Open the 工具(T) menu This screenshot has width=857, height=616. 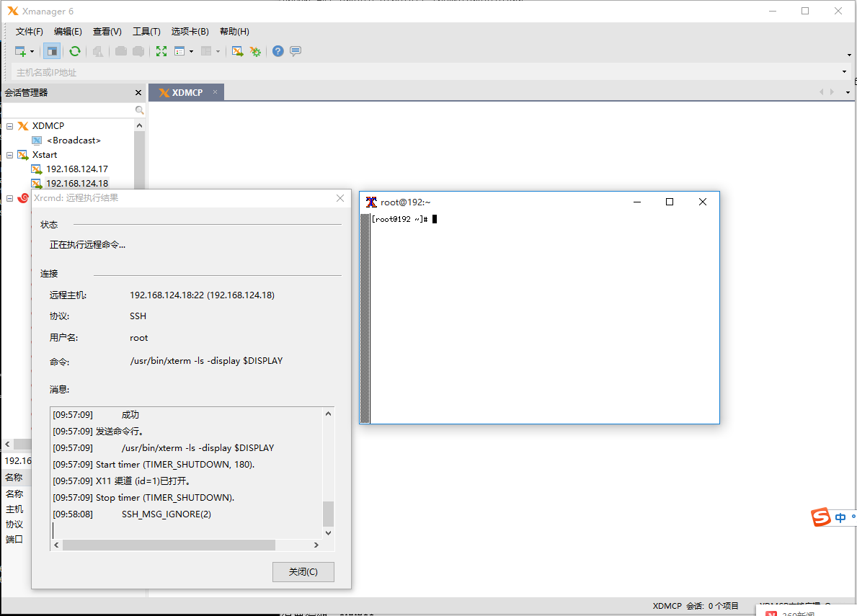146,32
